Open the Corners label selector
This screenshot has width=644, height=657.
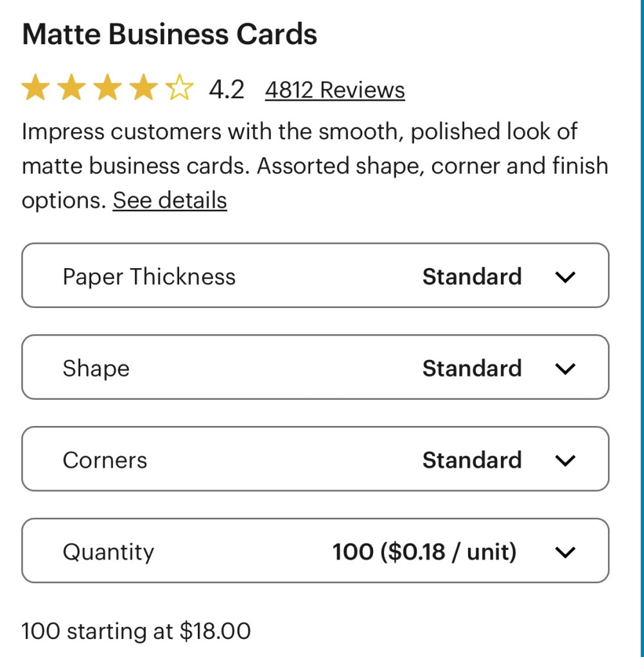[x=105, y=460]
